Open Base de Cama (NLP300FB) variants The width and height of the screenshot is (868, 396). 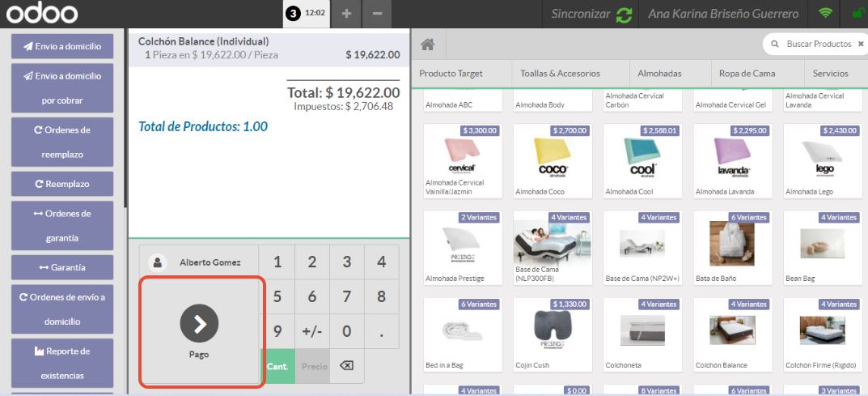(553, 248)
